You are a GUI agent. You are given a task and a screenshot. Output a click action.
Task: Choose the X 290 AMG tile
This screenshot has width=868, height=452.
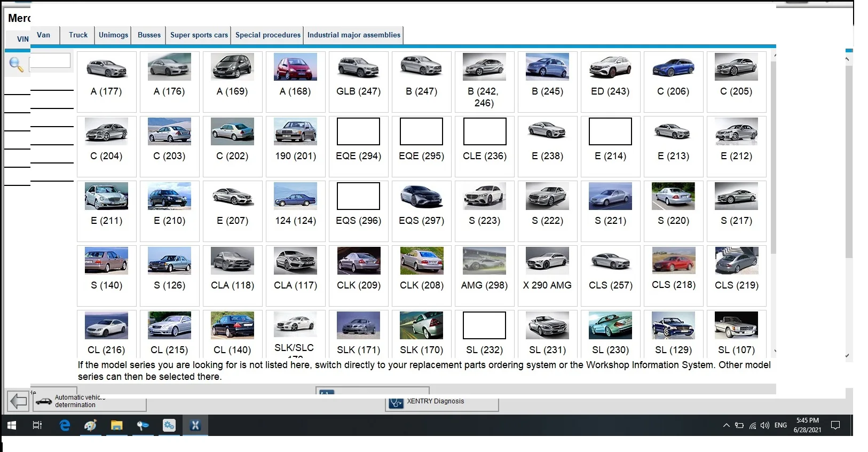point(548,276)
